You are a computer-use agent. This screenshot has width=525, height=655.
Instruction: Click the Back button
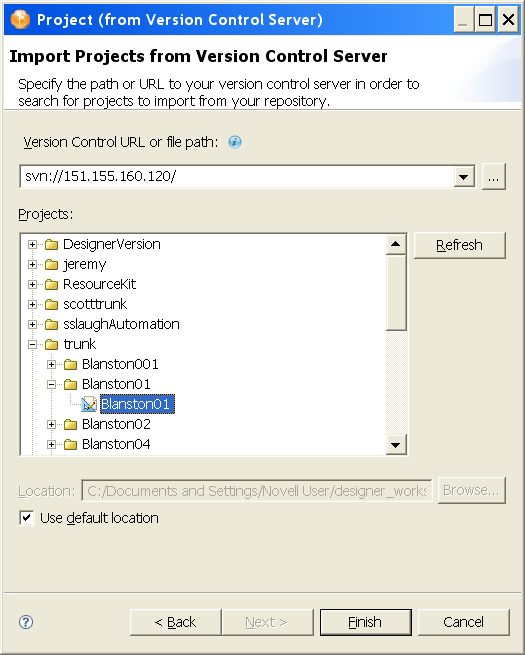(175, 622)
